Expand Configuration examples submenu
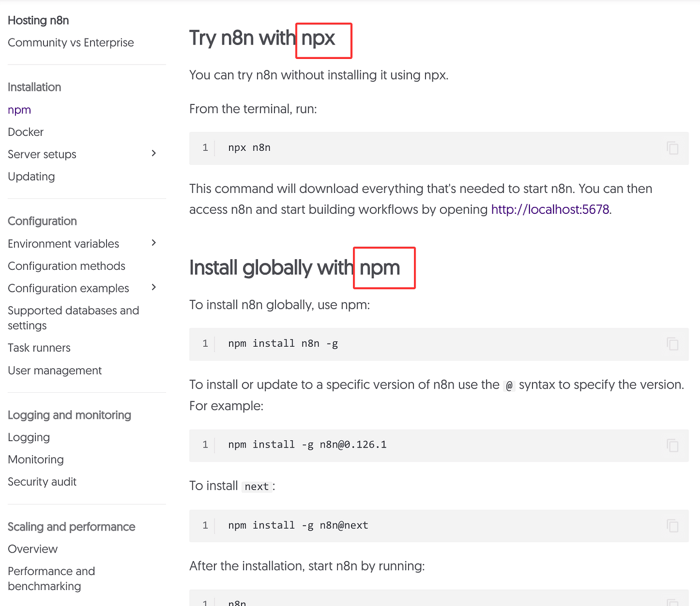Viewport: 700px width, 606px height. point(154,287)
